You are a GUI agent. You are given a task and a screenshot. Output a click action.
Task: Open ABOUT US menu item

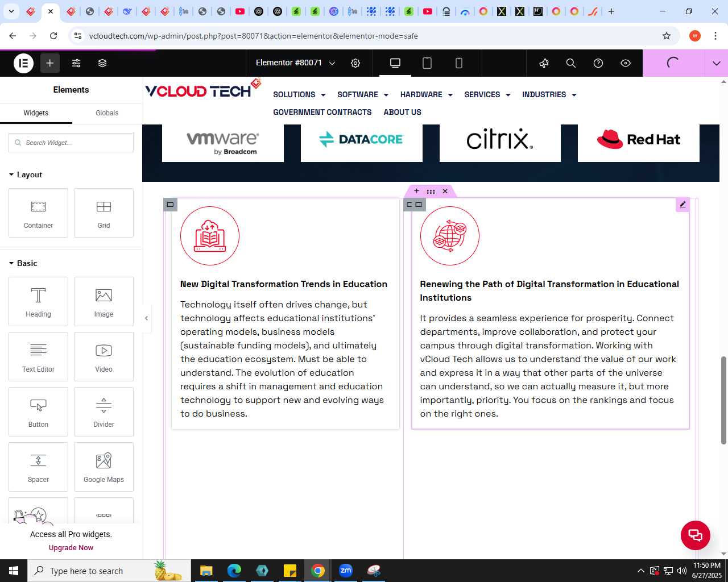click(403, 112)
